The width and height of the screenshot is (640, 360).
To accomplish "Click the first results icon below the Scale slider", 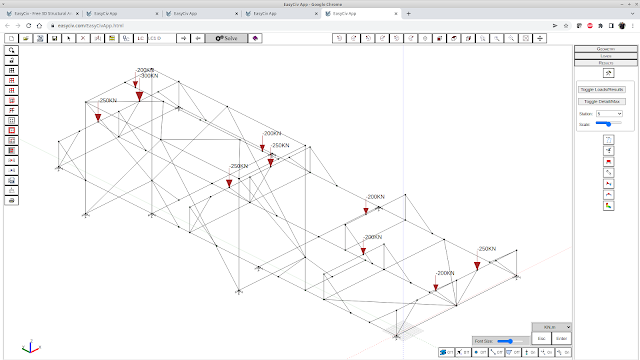I will pyautogui.click(x=609, y=140).
